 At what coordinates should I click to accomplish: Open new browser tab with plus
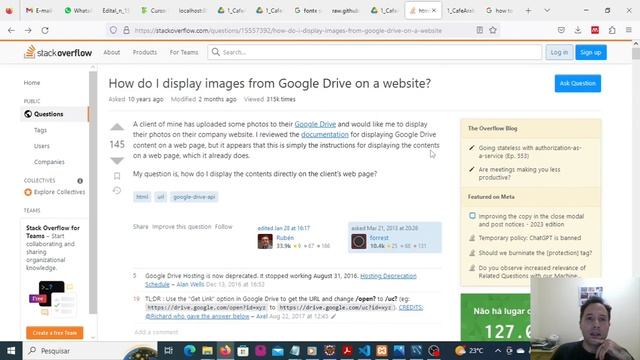(529, 11)
